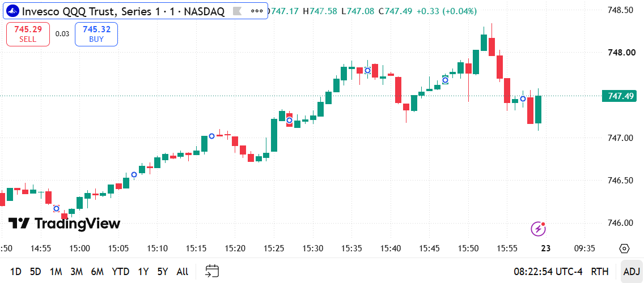Click the 746.50 price axis label
644x283 pixels.
[x=620, y=181]
